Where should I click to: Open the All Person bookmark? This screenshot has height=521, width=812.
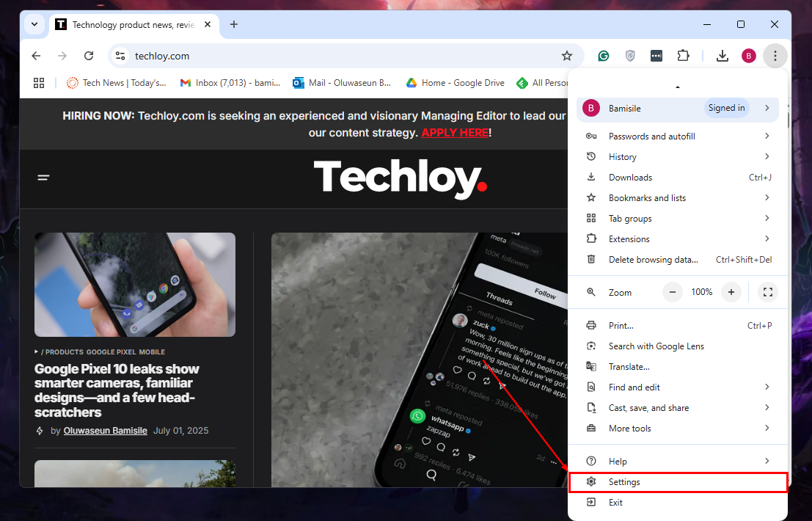pos(542,83)
